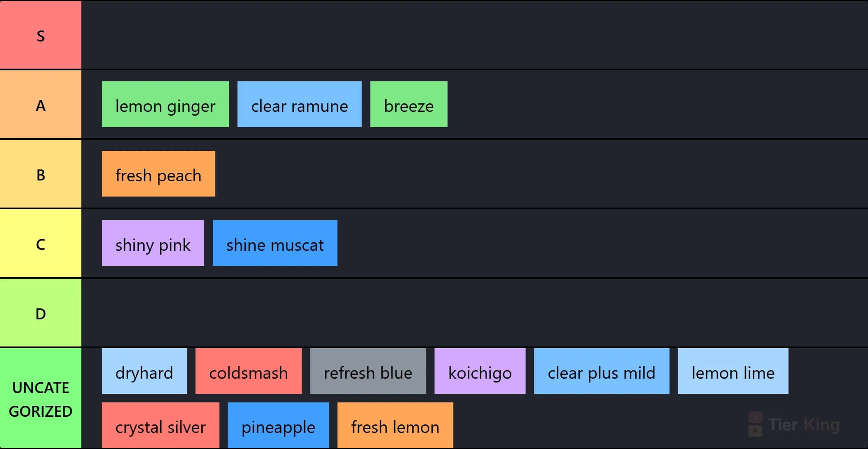Screen dimensions: 868x449
Task: Select the lemon lime tile
Action: tap(733, 371)
